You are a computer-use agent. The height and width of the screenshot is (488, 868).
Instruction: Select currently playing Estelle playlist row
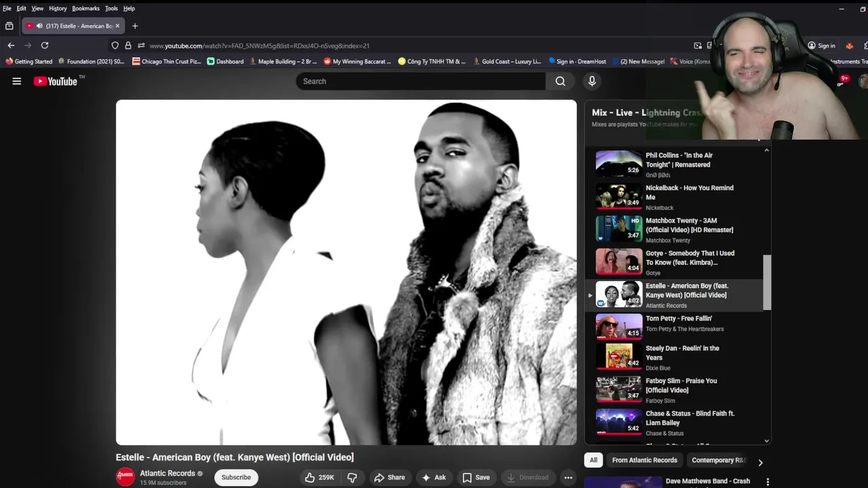(x=675, y=295)
